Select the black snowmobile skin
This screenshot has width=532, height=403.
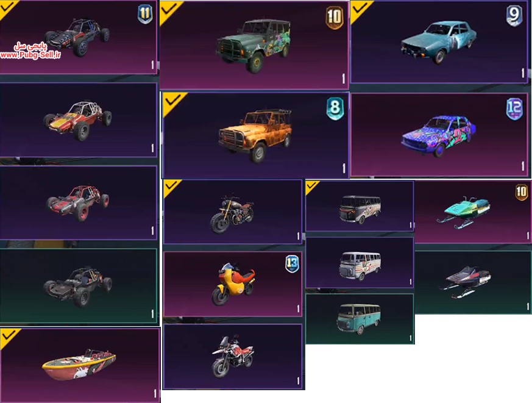coord(473,282)
